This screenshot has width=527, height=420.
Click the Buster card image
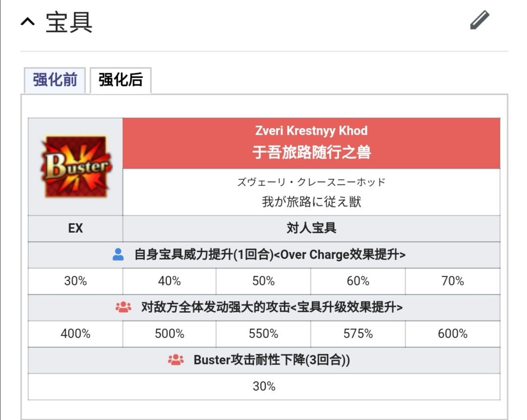(x=76, y=166)
